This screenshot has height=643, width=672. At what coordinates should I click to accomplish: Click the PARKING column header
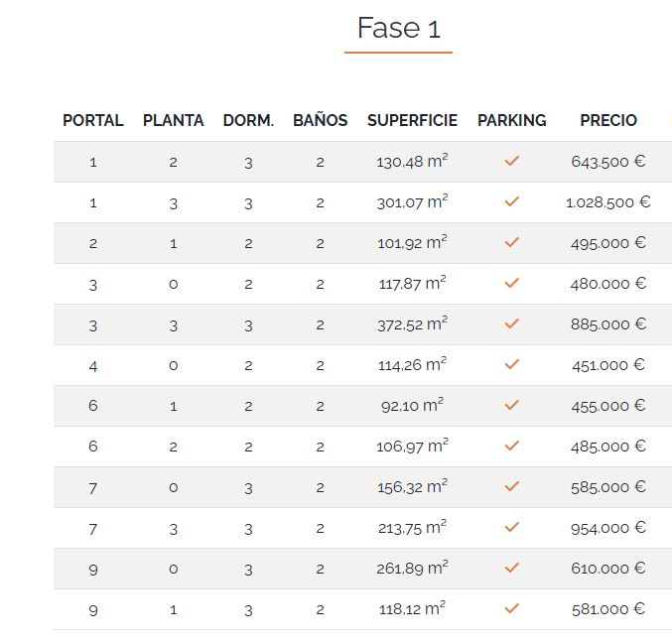pyautogui.click(x=512, y=120)
